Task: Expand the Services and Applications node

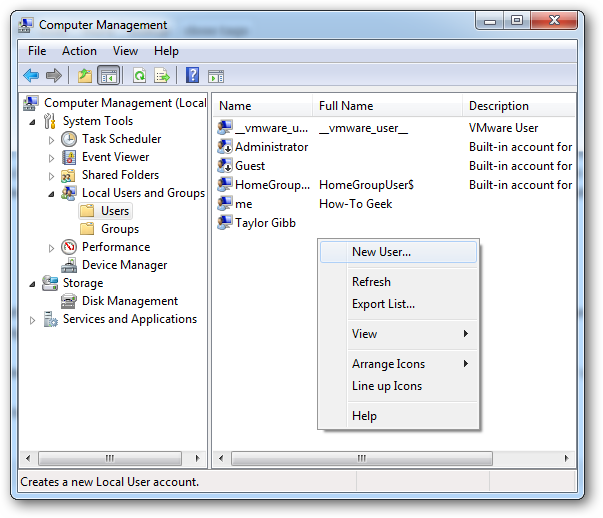Action: click(33, 320)
